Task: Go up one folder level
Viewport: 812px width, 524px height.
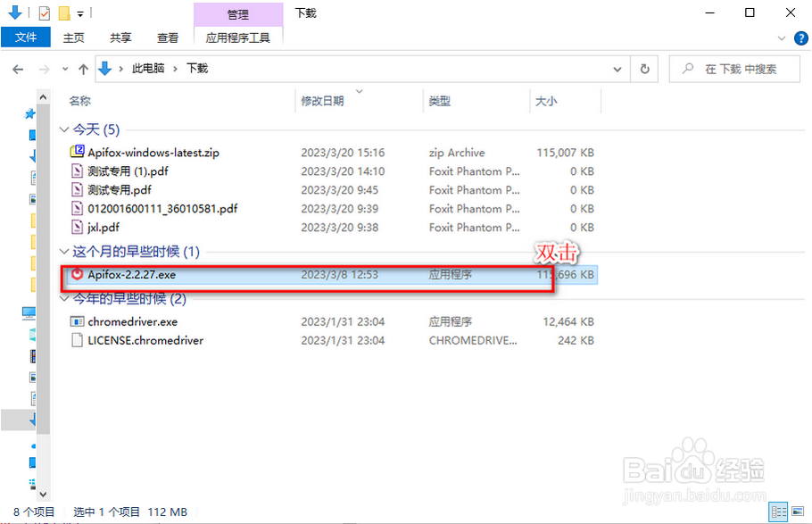Action: (83, 69)
